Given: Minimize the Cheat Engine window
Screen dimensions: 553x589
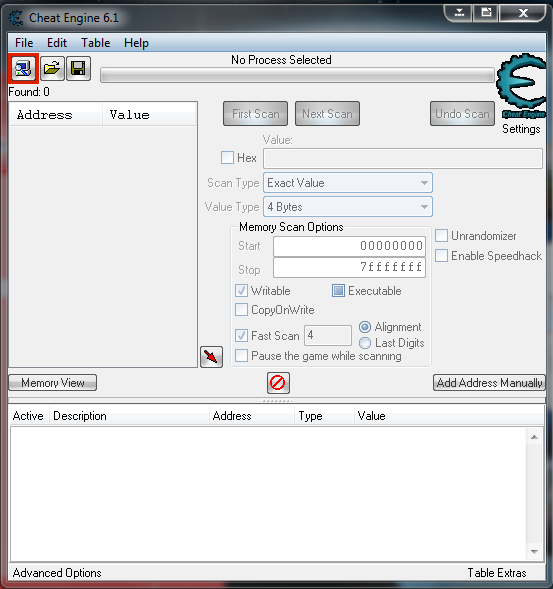Looking at the screenshot, I should 459,13.
